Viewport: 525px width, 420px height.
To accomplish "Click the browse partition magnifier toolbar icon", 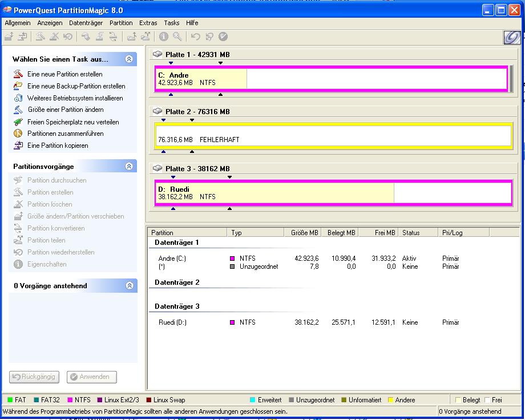I will click(x=177, y=37).
